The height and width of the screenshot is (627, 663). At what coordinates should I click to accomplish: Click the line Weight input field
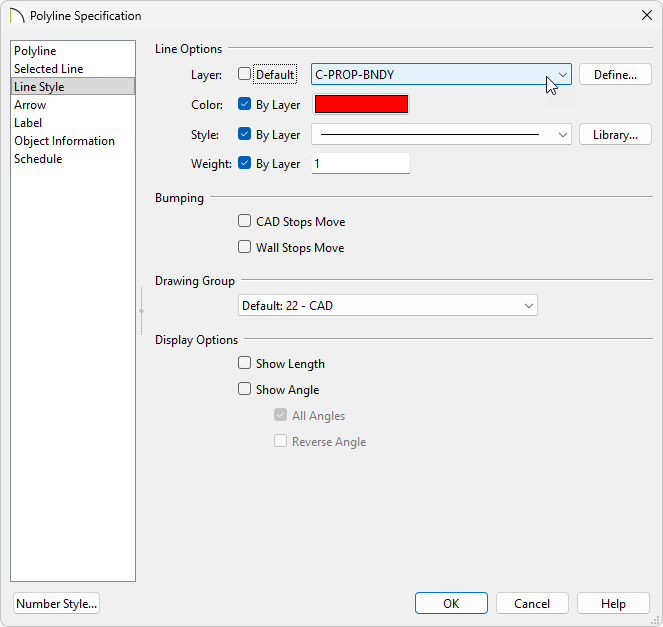[x=360, y=164]
